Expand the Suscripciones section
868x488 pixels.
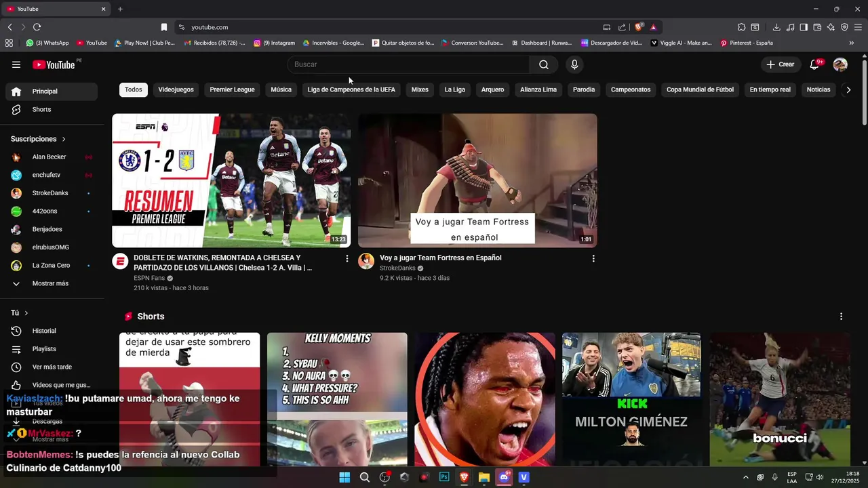39,139
